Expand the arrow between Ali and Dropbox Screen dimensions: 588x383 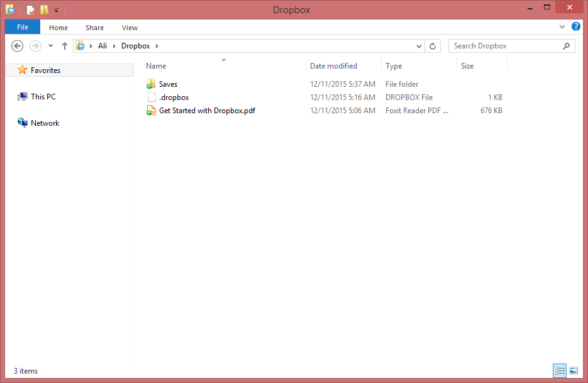click(114, 46)
